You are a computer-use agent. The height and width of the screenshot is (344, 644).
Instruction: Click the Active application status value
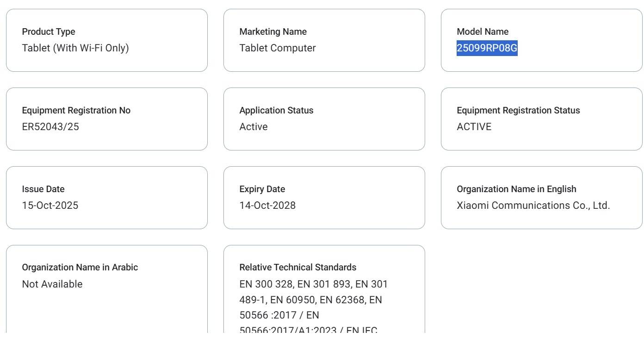(254, 127)
